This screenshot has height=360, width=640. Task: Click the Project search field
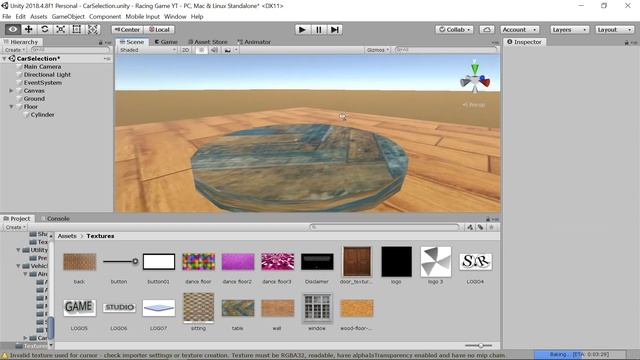tap(384, 227)
